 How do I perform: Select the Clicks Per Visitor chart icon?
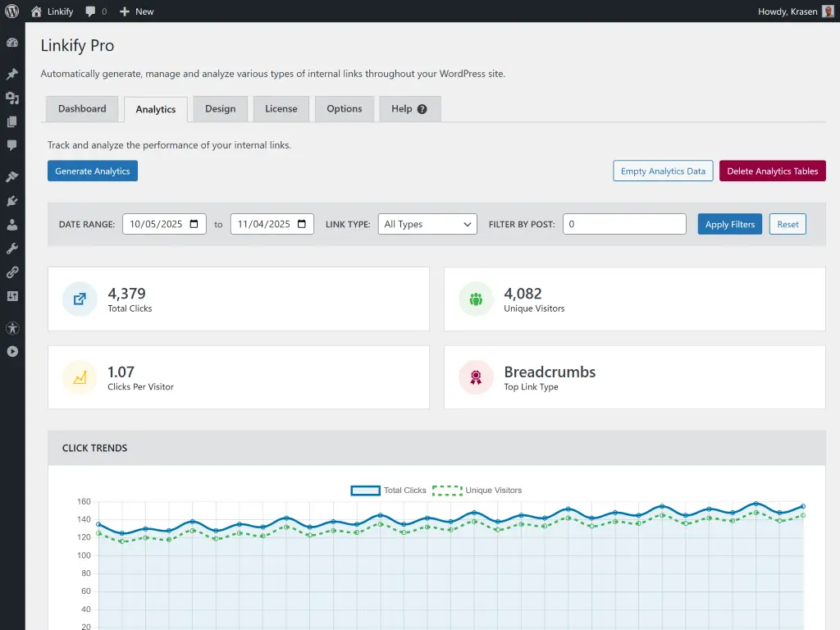79,377
